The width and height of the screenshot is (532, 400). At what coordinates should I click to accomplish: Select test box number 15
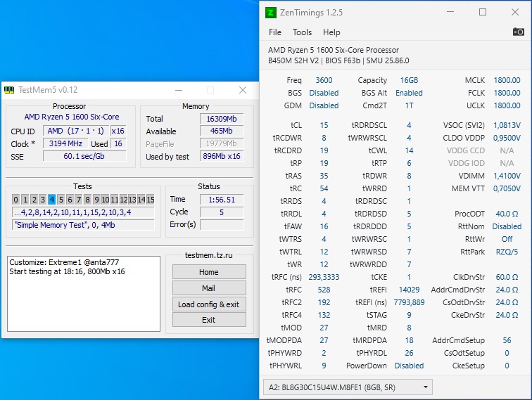pos(151,200)
